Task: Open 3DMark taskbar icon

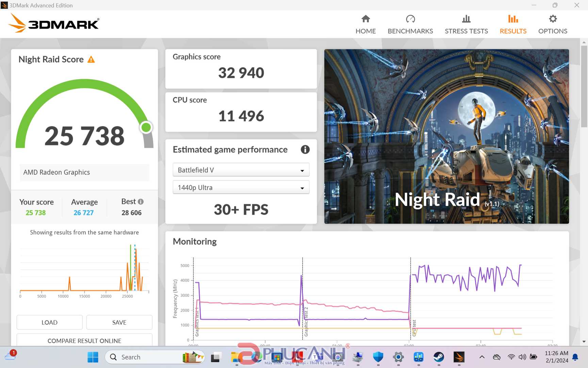Action: pos(459,357)
